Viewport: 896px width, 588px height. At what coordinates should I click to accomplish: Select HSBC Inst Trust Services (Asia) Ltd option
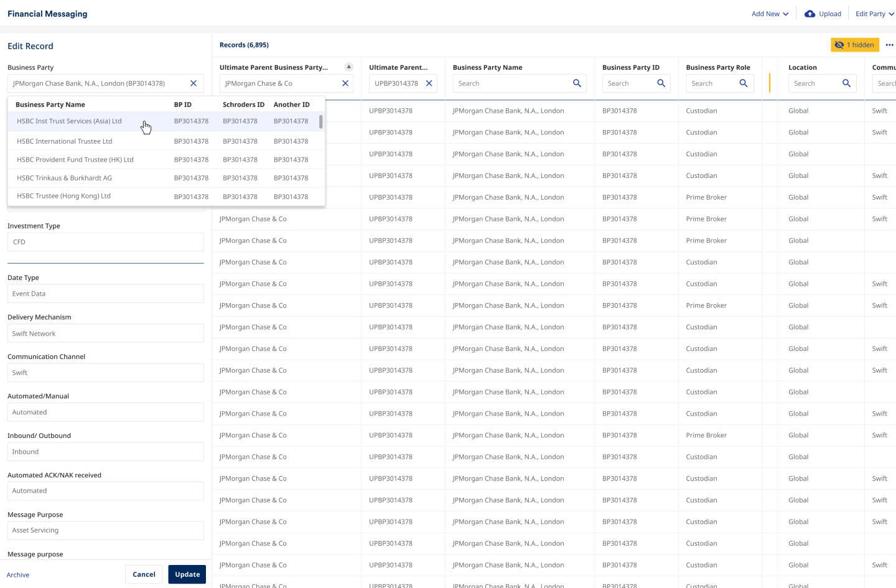point(166,121)
